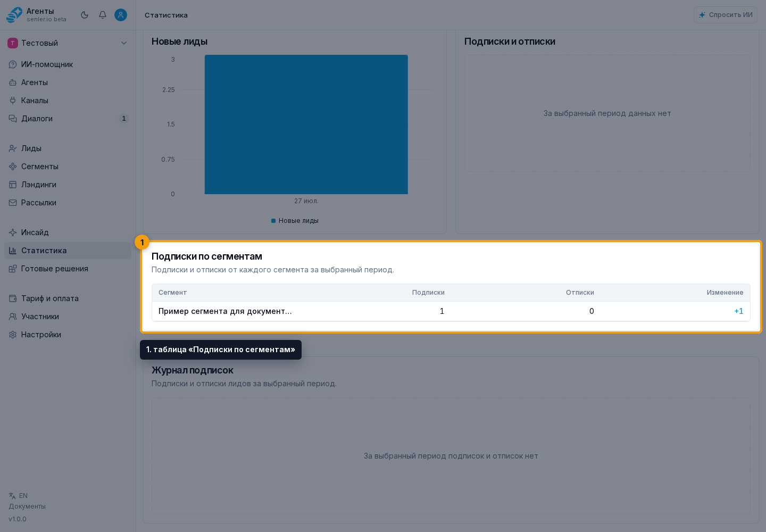Click version label v1.0.0
The width and height of the screenshot is (766, 532).
(18, 519)
